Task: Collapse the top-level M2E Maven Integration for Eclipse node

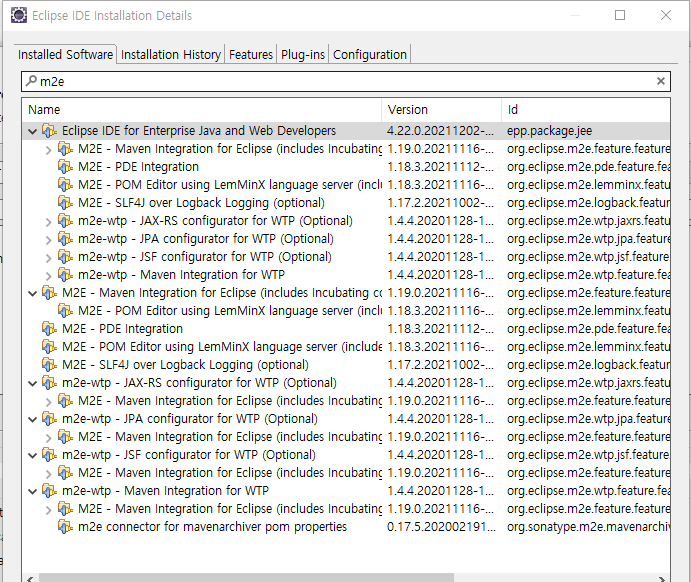Action: [32, 293]
